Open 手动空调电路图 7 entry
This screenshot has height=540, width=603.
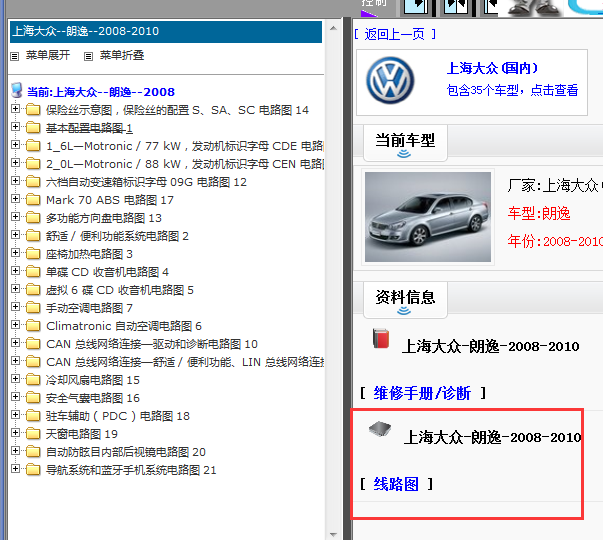pos(89,308)
